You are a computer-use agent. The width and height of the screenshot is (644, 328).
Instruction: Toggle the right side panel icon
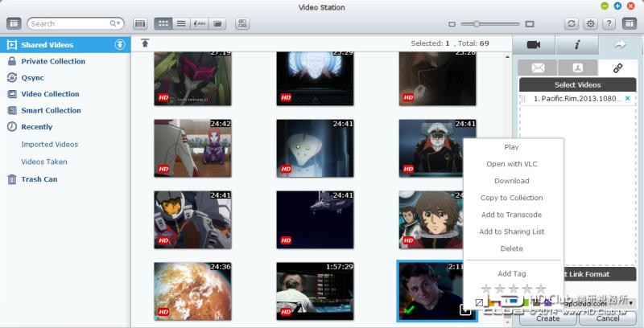[x=630, y=24]
